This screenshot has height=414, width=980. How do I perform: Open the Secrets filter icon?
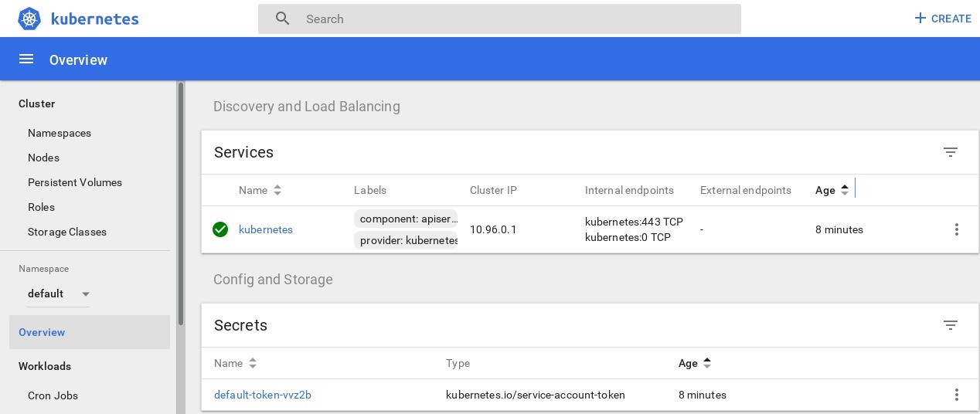951,325
